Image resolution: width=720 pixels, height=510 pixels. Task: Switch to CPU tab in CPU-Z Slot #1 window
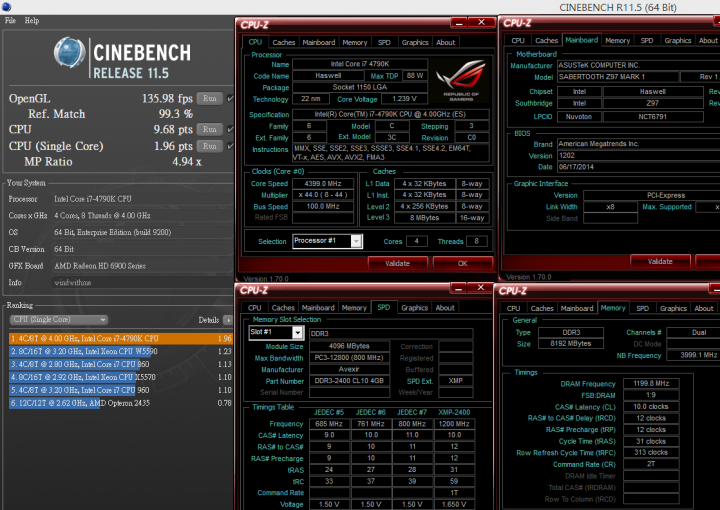[254, 308]
